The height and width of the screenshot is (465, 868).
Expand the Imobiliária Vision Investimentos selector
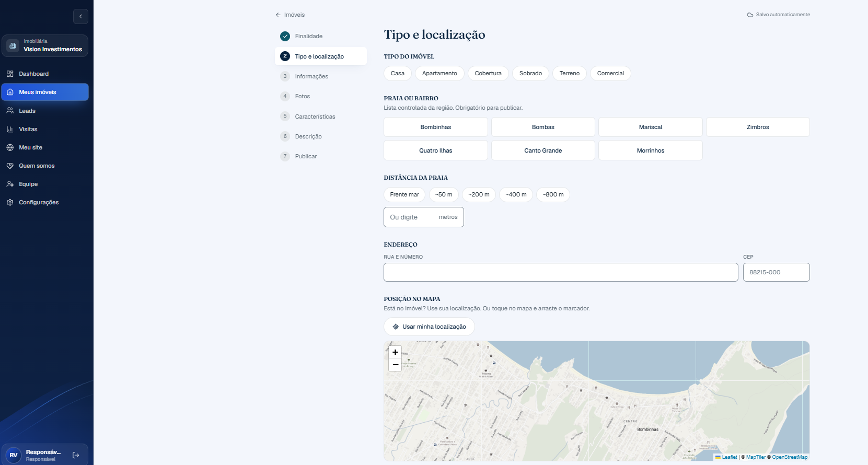tap(45, 45)
